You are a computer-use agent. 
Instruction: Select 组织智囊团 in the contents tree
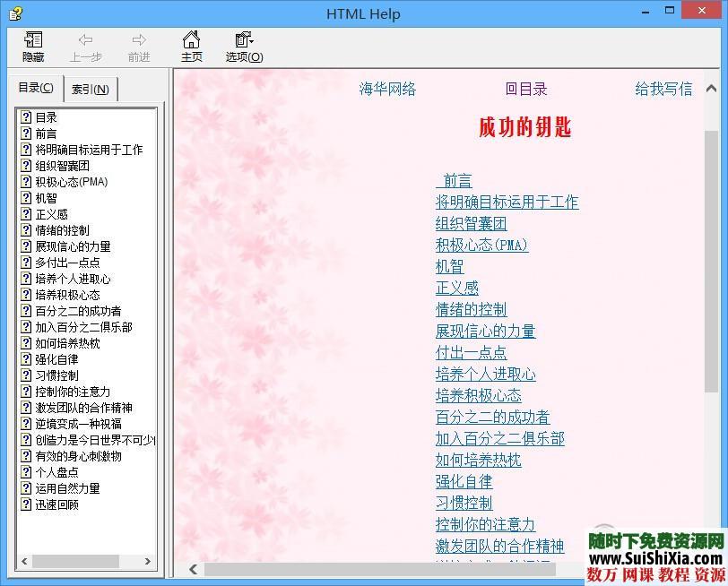[62, 166]
